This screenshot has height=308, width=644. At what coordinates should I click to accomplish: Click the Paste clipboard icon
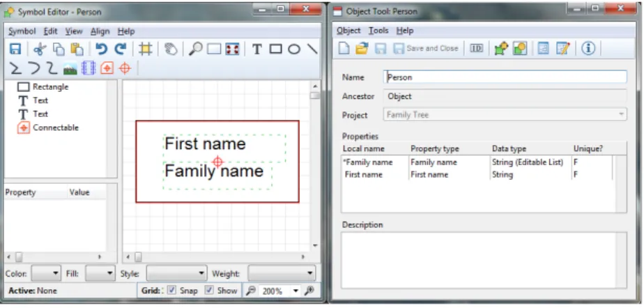pos(77,49)
